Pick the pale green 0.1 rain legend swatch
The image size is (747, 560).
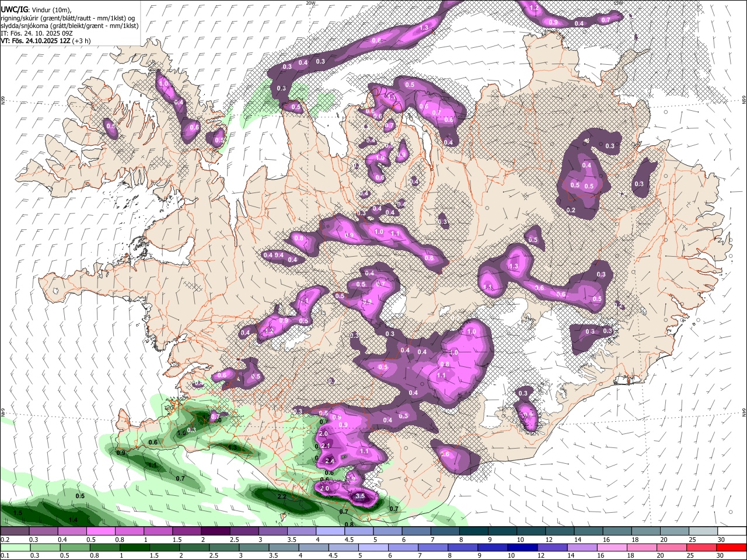click(x=15, y=547)
